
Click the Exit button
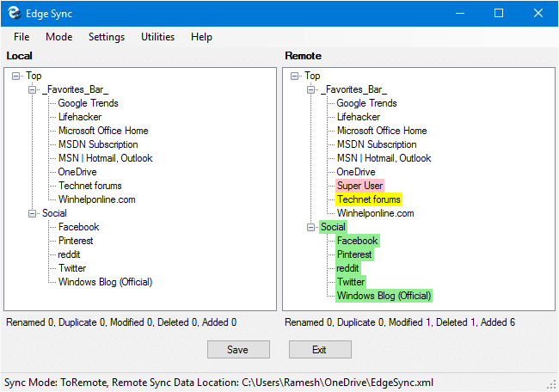pyautogui.click(x=320, y=350)
